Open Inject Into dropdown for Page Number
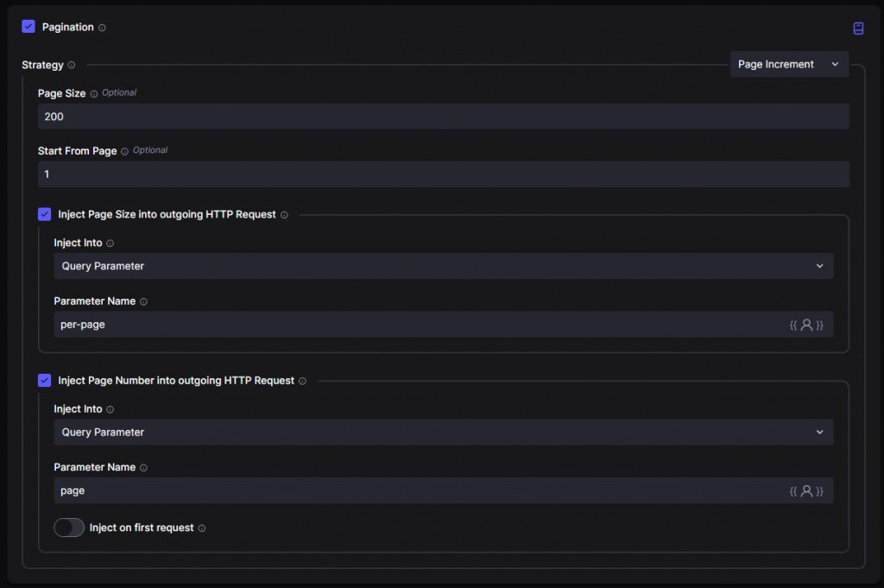Screen dimensions: 884x588 point(443,432)
